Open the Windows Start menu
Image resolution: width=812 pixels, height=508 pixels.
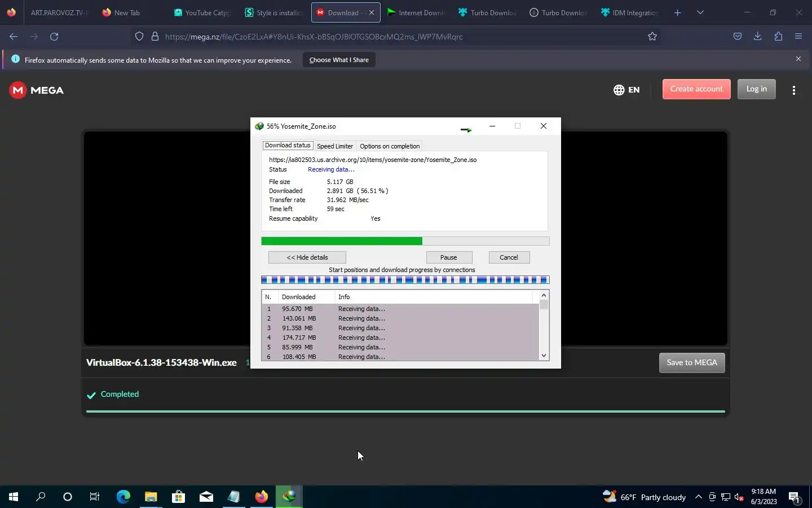tap(14, 497)
